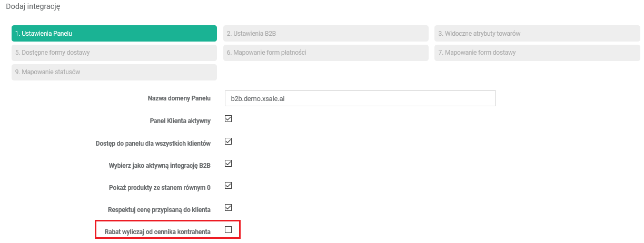Select '5. Dostępne formy dostawy' tab
The width and height of the screenshot is (644, 243).
coord(114,53)
